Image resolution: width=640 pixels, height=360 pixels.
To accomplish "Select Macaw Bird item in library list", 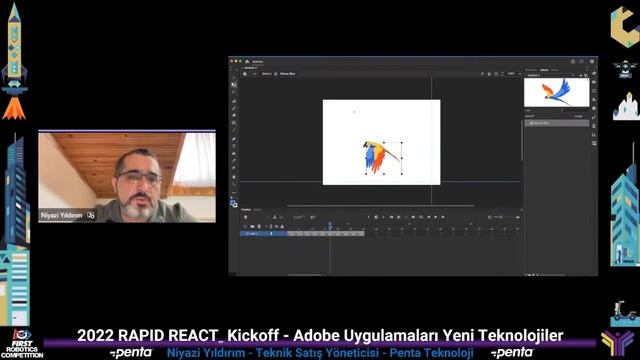I will 557,123.
